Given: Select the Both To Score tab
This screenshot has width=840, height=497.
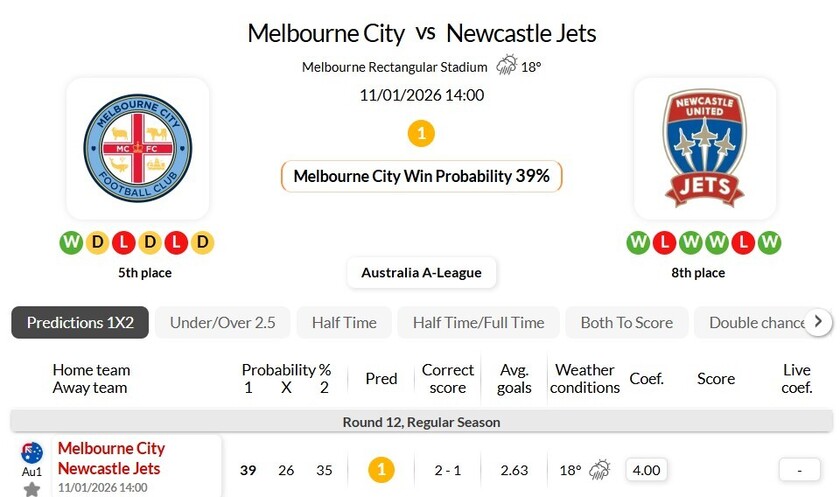Looking at the screenshot, I should tap(626, 323).
